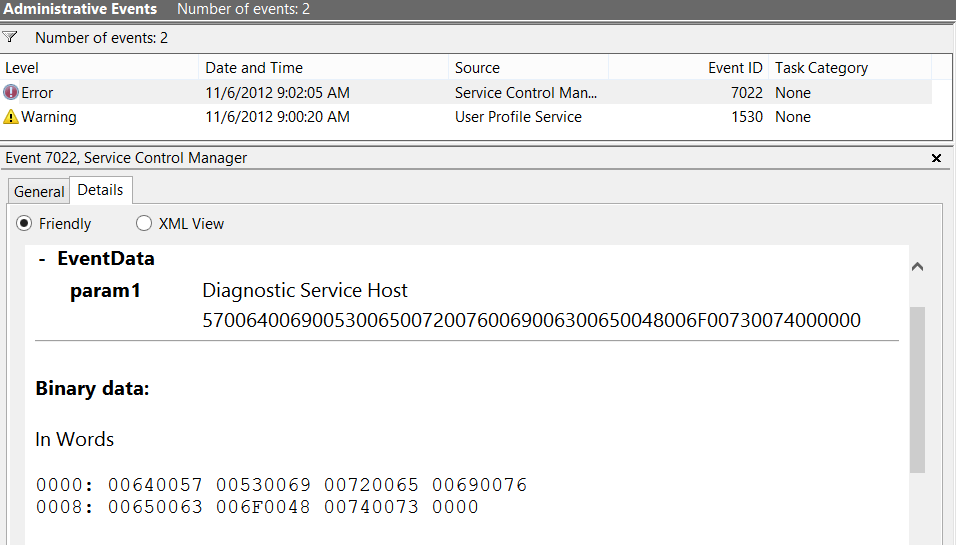Select the User Profile Service warning row
Screen dimensions: 957x545
pos(518,117)
